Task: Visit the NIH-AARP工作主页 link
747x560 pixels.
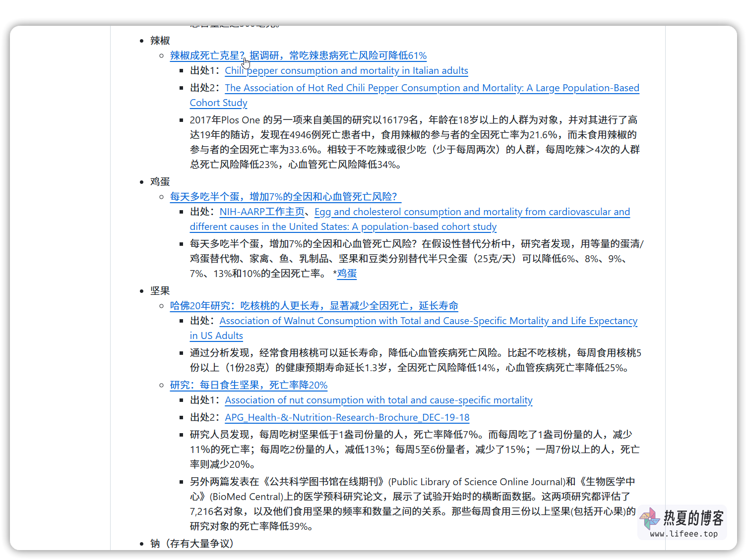Action: 262,212
